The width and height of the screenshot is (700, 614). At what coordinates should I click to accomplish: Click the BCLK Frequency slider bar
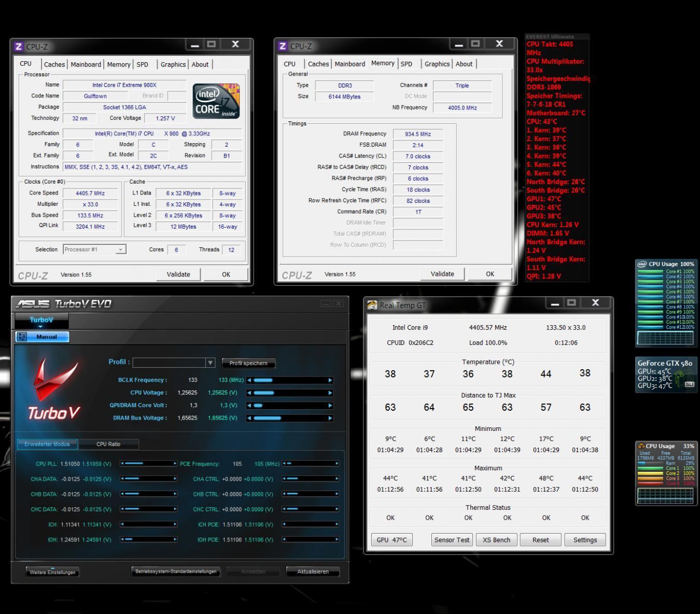[289, 380]
